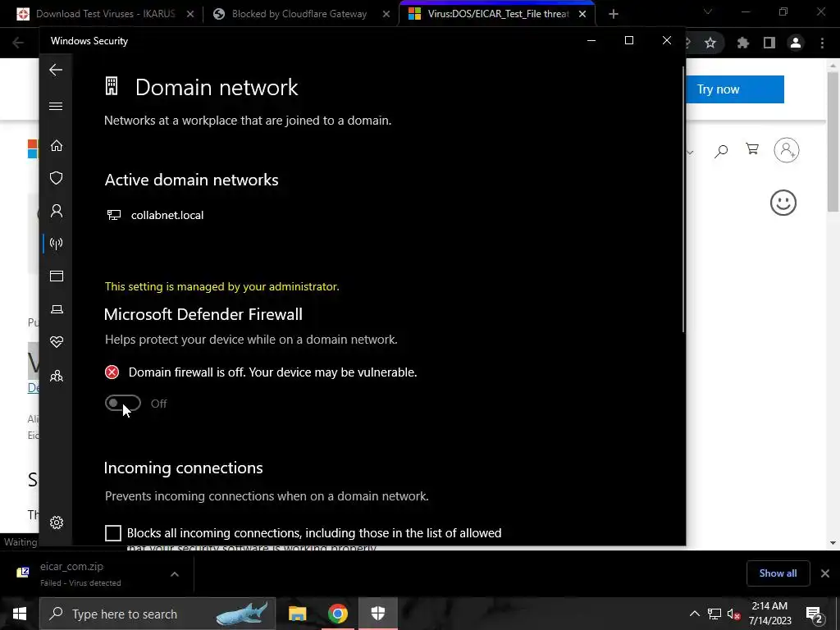Open the Windows Security hamburger menu
This screenshot has height=630, width=840.
[x=56, y=106]
